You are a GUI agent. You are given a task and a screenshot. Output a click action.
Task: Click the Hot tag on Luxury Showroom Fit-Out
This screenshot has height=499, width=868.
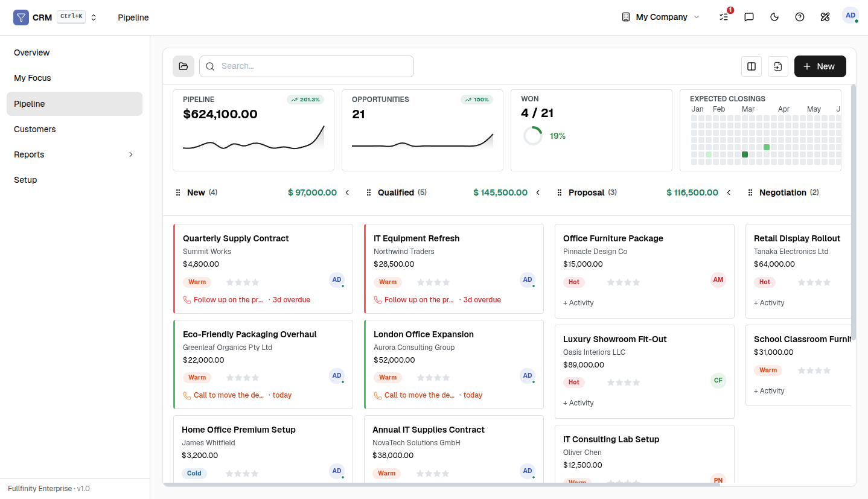click(x=574, y=382)
